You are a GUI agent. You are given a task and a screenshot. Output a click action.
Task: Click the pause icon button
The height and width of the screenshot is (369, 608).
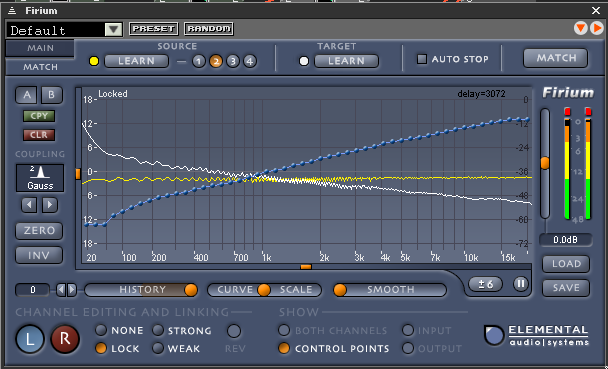click(521, 284)
